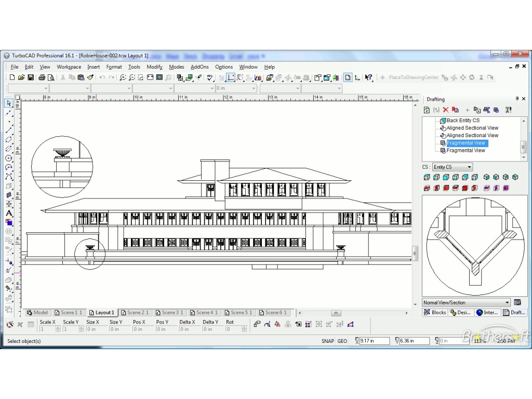Open the seventh property toolbar dropdown
532x399 pixels.
[280, 88]
